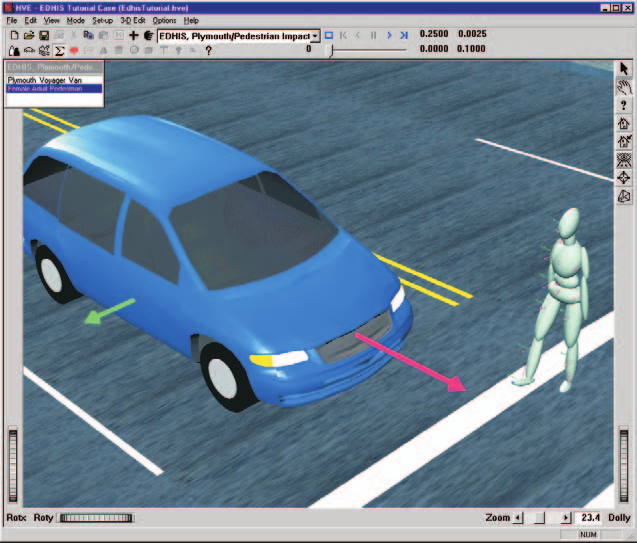Click the step-back playback arrow
The image size is (637, 543).
tap(358, 36)
